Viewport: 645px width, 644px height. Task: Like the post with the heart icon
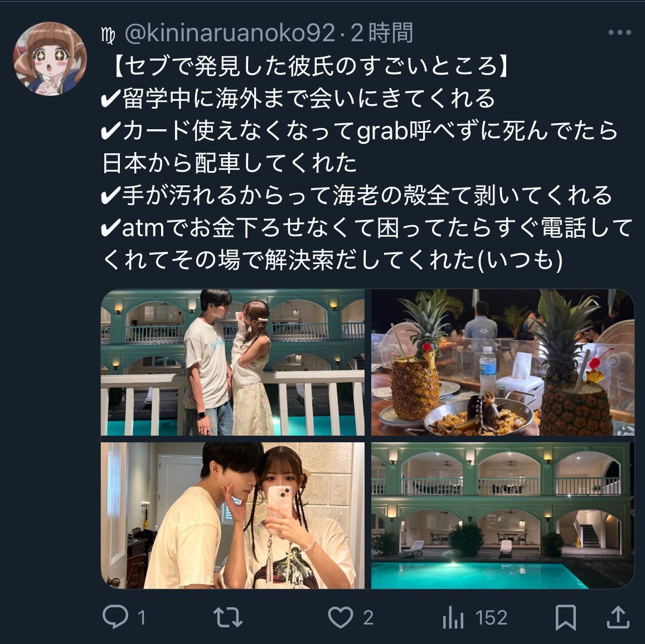point(340,617)
